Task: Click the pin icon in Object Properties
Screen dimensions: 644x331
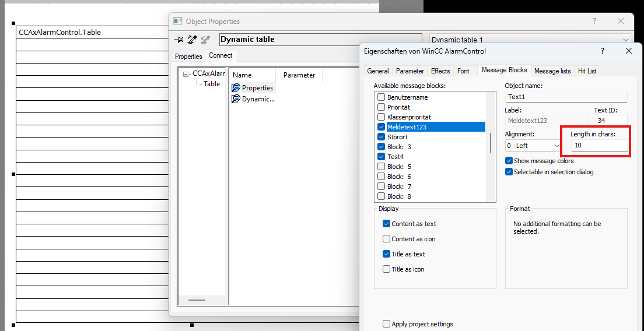Action: [179, 40]
